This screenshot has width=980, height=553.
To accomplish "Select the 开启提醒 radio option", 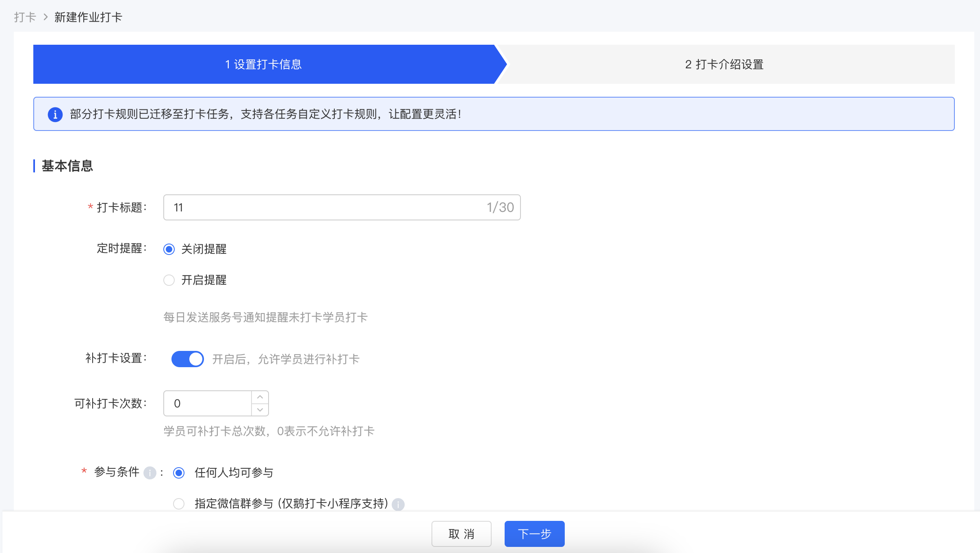I will pos(169,280).
